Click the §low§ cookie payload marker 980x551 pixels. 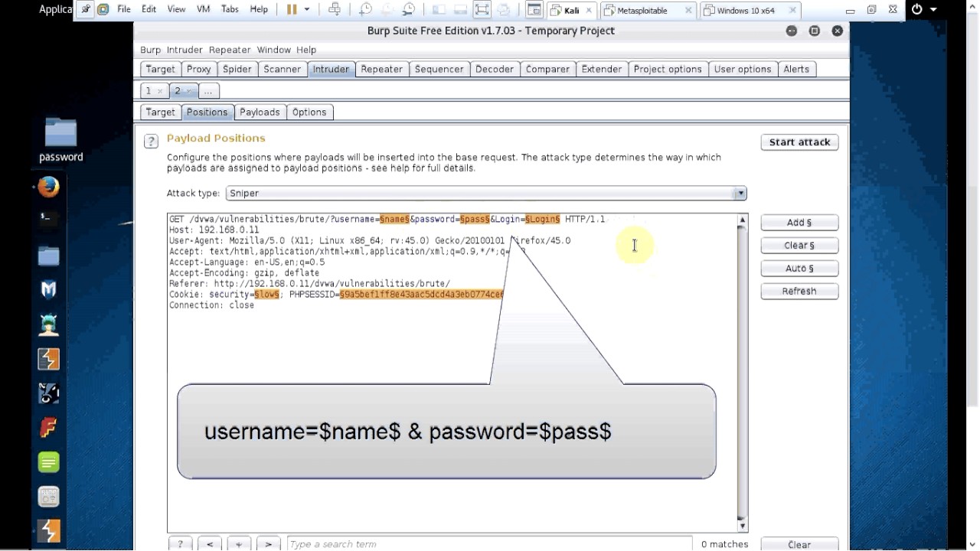(266, 294)
